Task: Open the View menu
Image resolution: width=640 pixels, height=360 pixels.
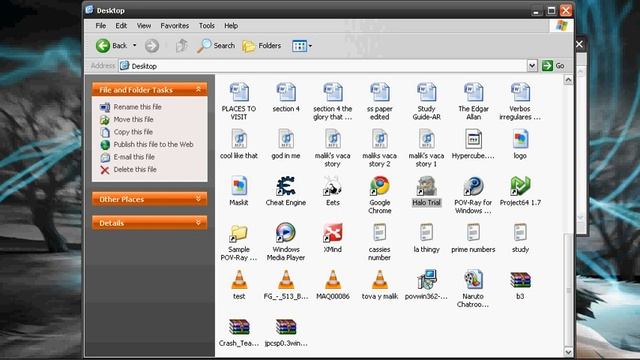Action: coord(144,26)
